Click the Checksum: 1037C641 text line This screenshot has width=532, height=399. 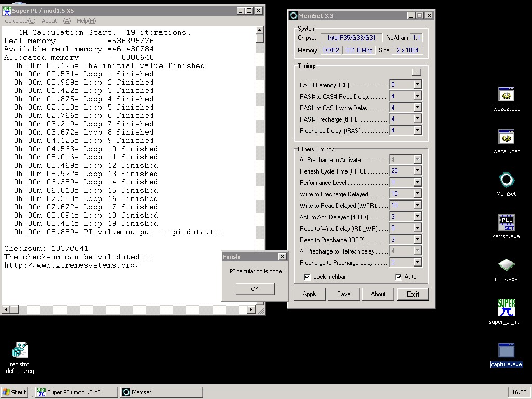pyautogui.click(x=46, y=248)
